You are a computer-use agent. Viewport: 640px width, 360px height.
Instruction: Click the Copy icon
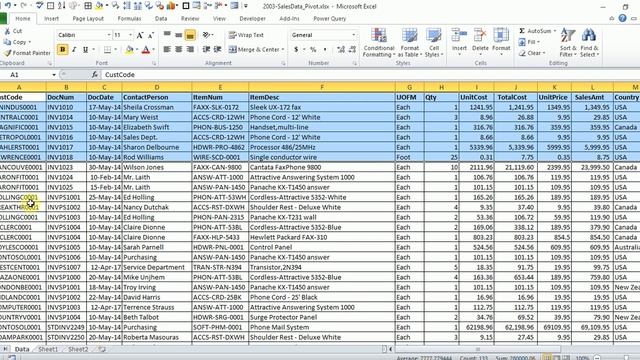(x=7, y=42)
